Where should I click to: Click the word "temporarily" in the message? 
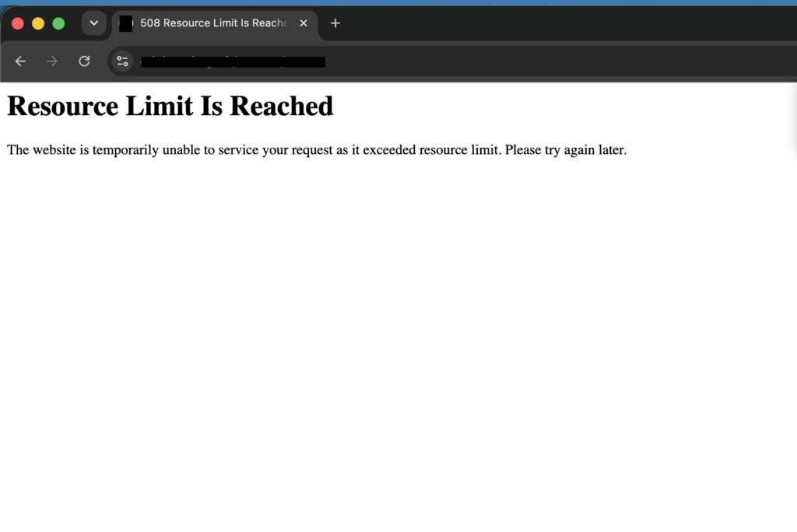(x=125, y=150)
